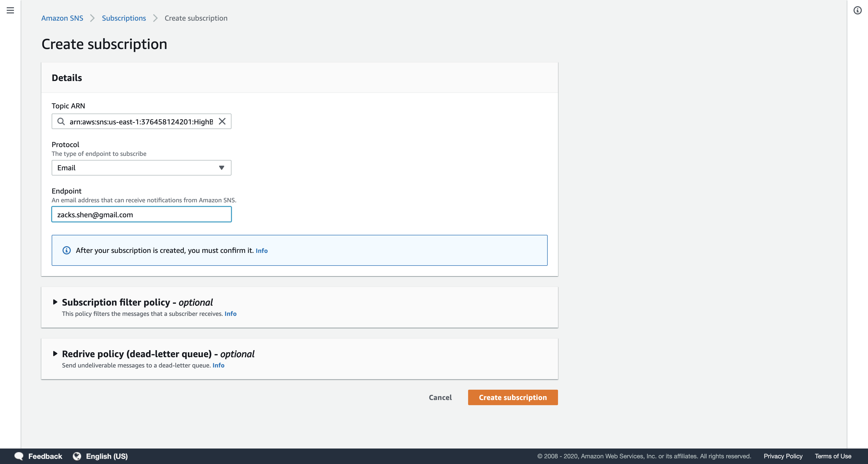The width and height of the screenshot is (868, 464).
Task: Expand Redrive policy dead-letter queue section
Action: 55,354
